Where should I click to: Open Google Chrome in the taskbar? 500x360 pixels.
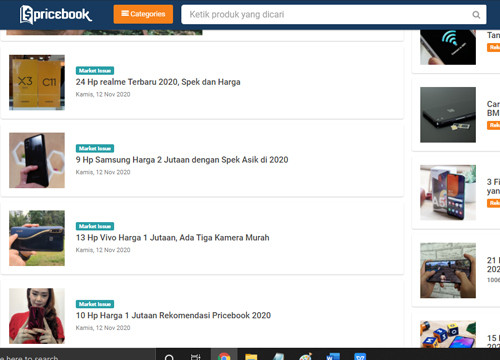tap(224, 356)
